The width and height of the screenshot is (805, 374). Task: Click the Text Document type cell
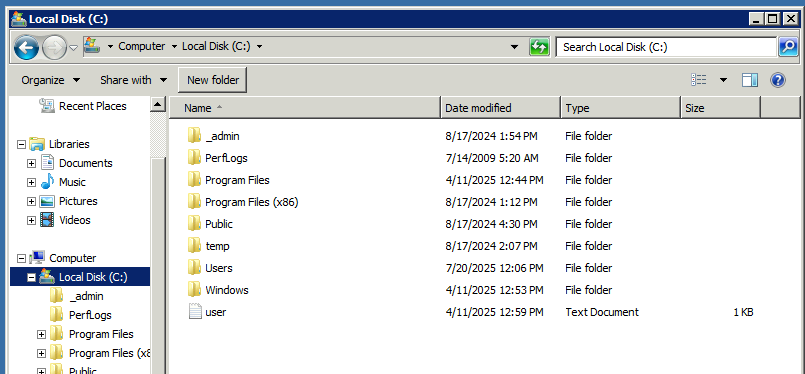coord(602,312)
